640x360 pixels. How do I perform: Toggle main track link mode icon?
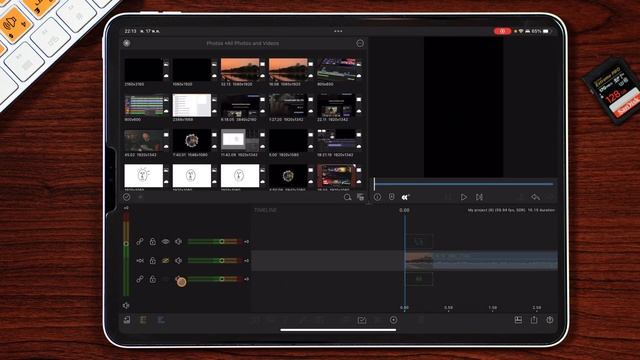click(140, 260)
